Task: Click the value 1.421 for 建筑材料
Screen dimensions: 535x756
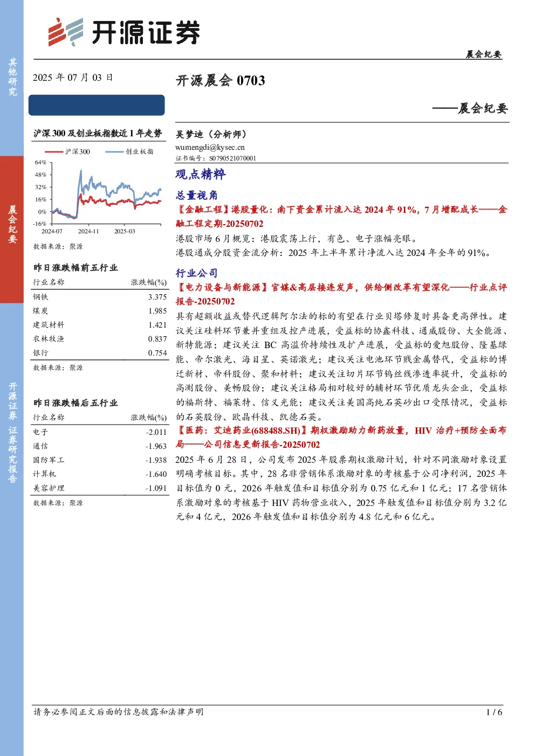Action: tap(157, 325)
